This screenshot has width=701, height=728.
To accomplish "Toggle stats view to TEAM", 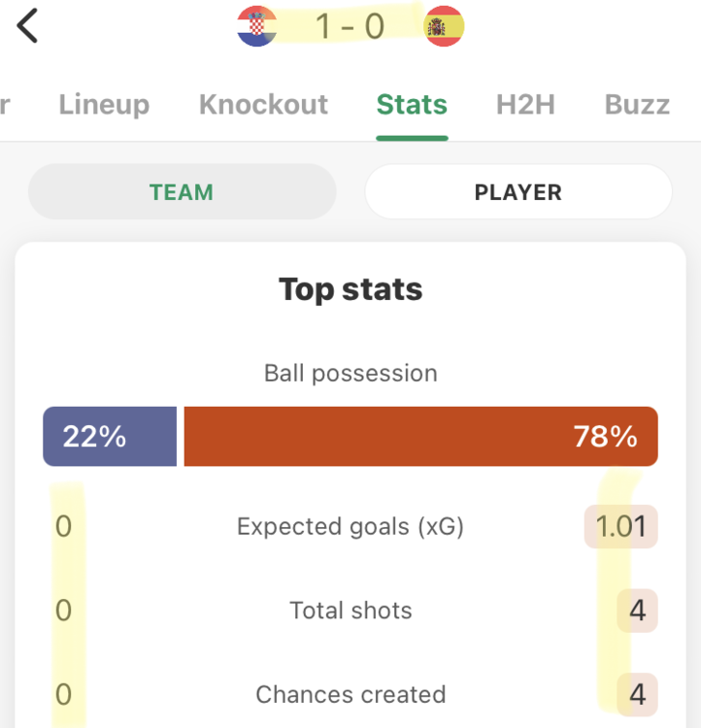I will [x=182, y=192].
